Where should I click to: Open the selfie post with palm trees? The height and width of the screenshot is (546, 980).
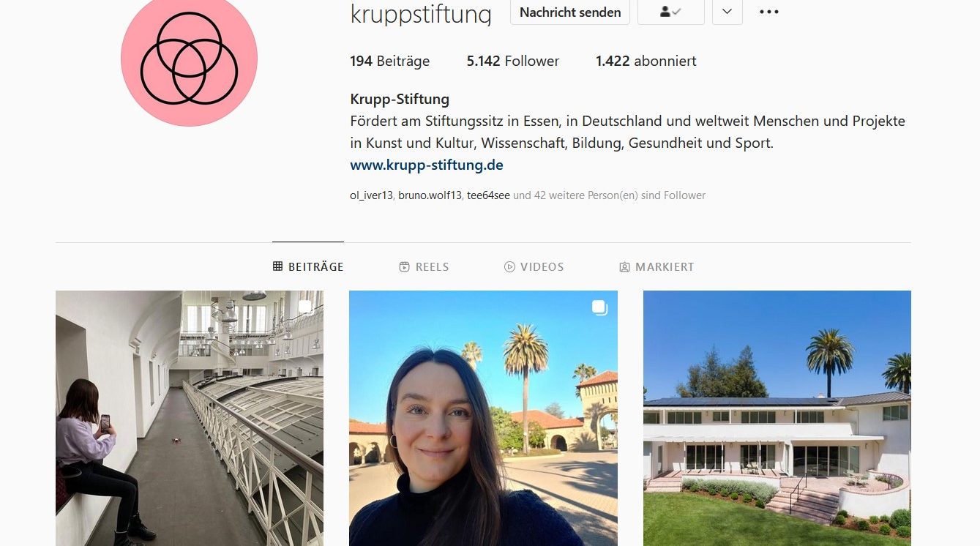click(x=483, y=418)
